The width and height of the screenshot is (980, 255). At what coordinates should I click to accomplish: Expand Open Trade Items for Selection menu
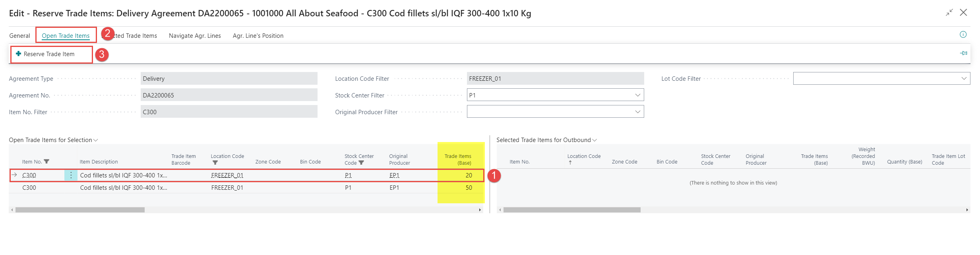[95, 140]
